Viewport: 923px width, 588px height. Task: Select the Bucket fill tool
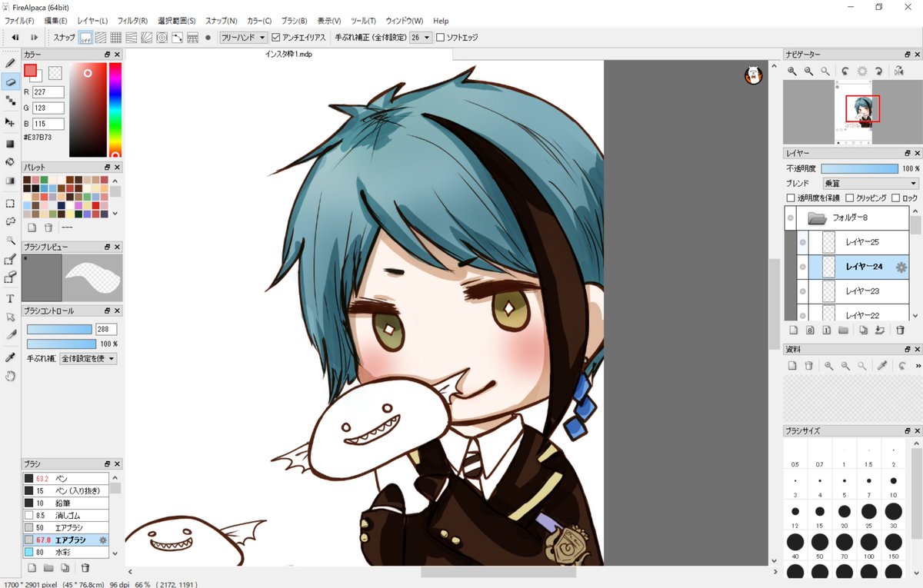[x=10, y=162]
